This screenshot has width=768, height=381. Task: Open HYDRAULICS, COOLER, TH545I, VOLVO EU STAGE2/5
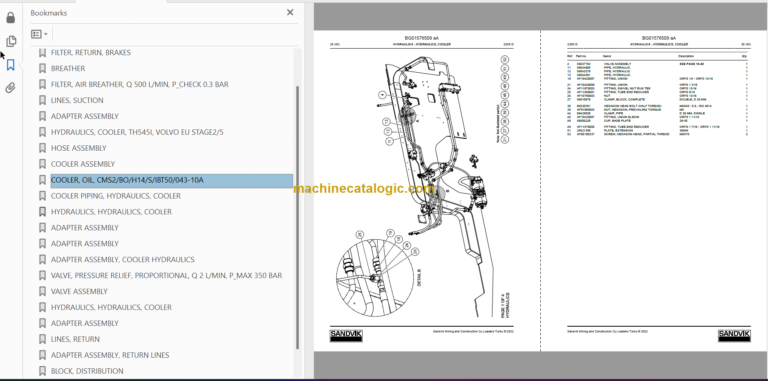[137, 132]
